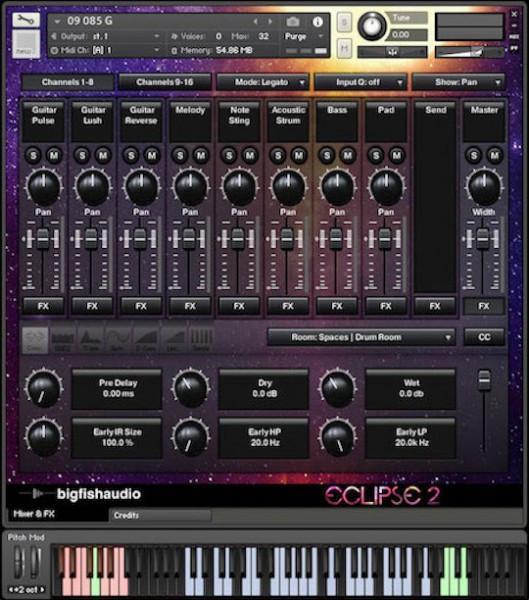Viewport: 529px width, 600px height.
Task: Click the Dry level knob
Action: coord(190,388)
